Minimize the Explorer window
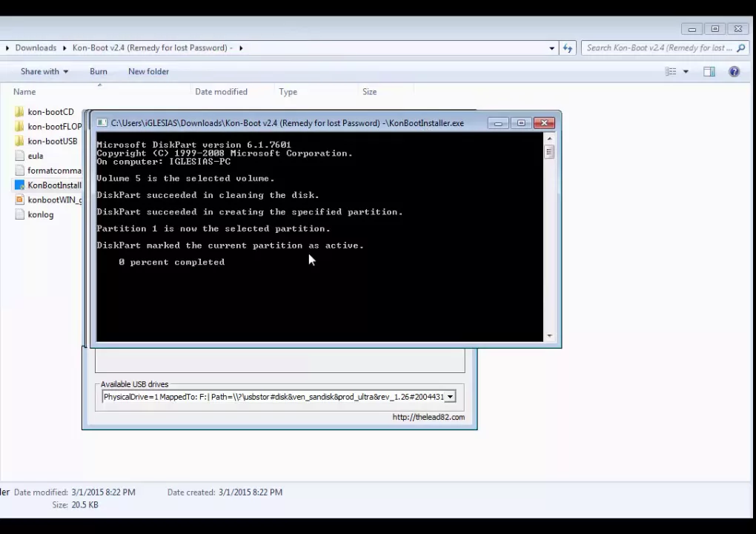Screen dimensions: 756x534 click(692, 29)
